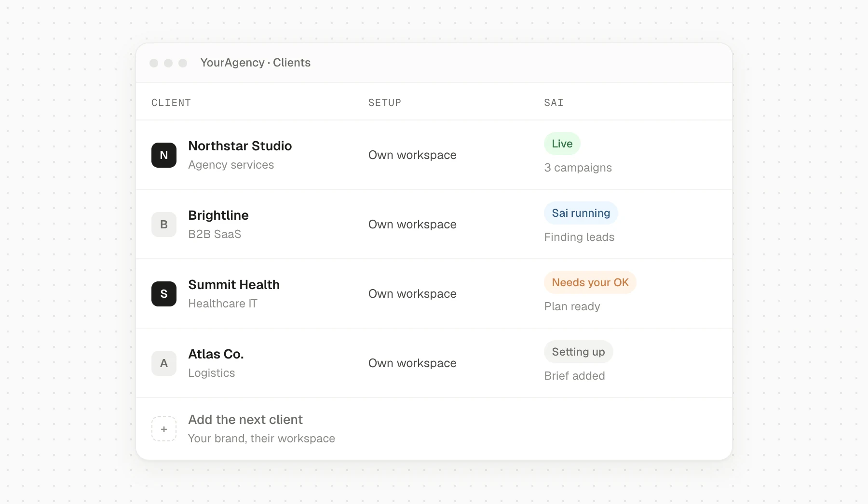
Task: Click the Agency services subtitle
Action: click(x=231, y=165)
